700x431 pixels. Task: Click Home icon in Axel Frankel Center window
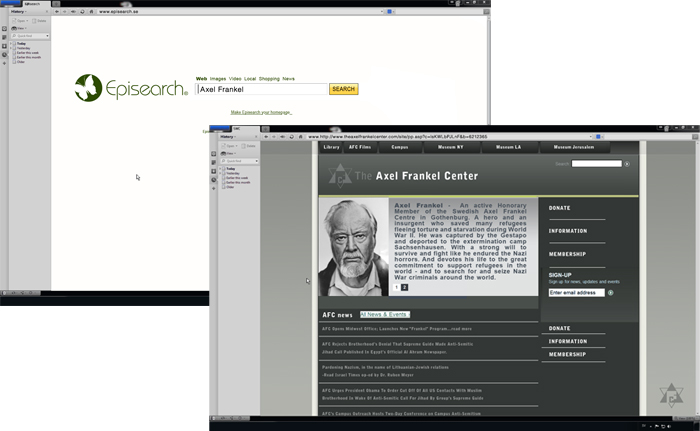coord(300,137)
